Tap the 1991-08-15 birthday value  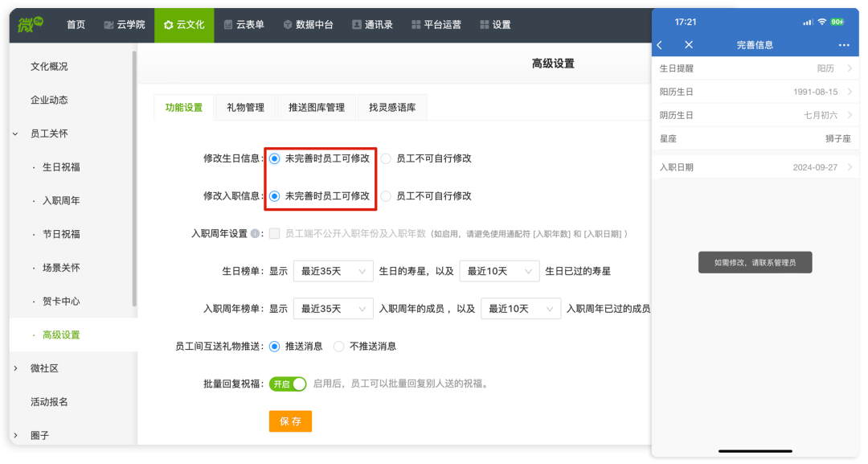(816, 92)
